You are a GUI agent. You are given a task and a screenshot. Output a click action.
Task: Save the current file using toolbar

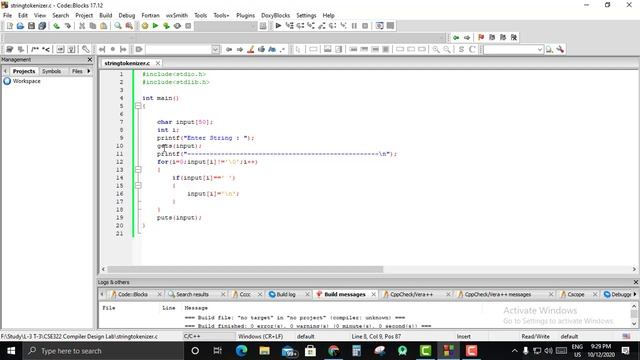click(x=31, y=26)
